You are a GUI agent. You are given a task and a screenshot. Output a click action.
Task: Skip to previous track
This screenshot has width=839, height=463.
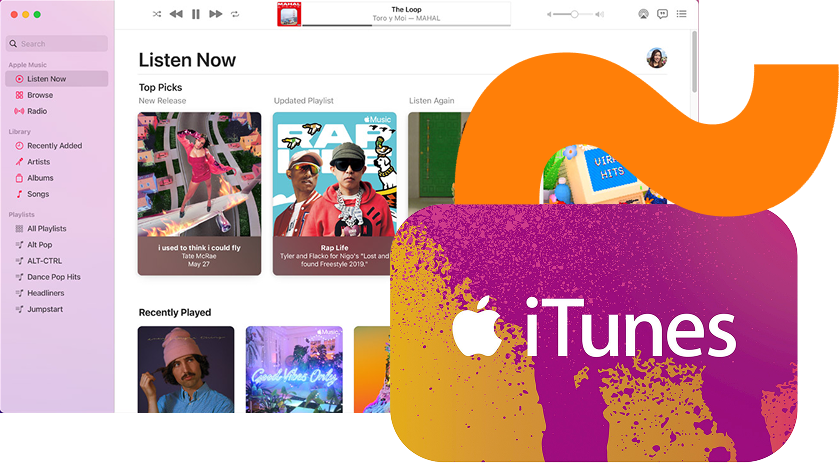pos(176,14)
